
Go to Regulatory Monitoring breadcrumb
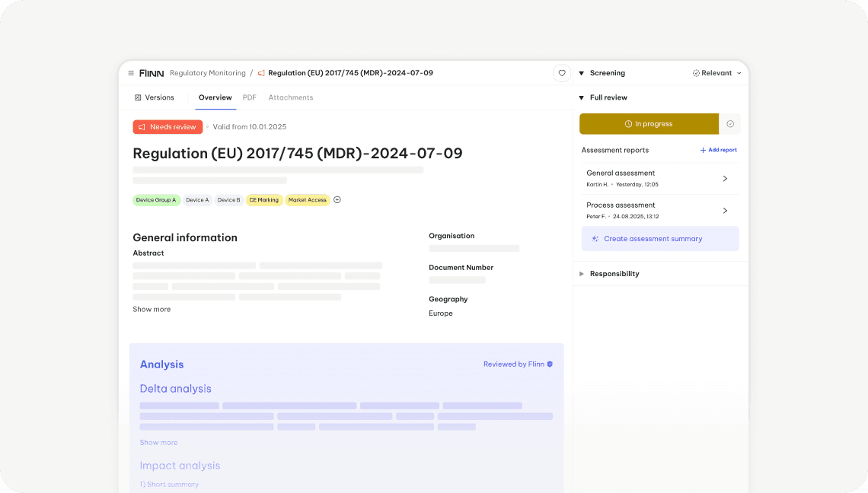coord(208,73)
